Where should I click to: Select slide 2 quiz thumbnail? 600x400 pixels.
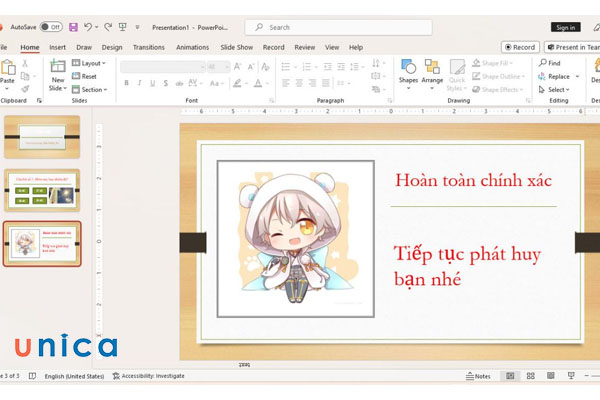[x=42, y=190]
